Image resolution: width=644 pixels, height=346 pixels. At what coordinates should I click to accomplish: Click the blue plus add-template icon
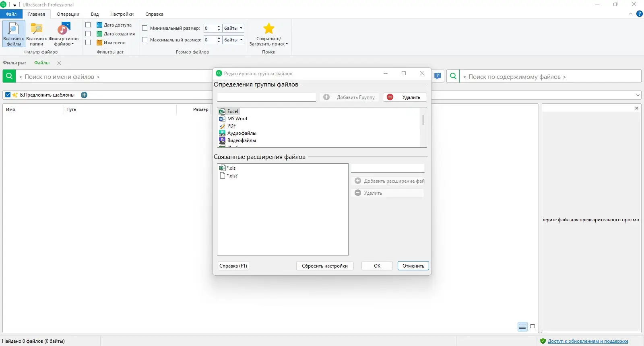click(x=84, y=95)
